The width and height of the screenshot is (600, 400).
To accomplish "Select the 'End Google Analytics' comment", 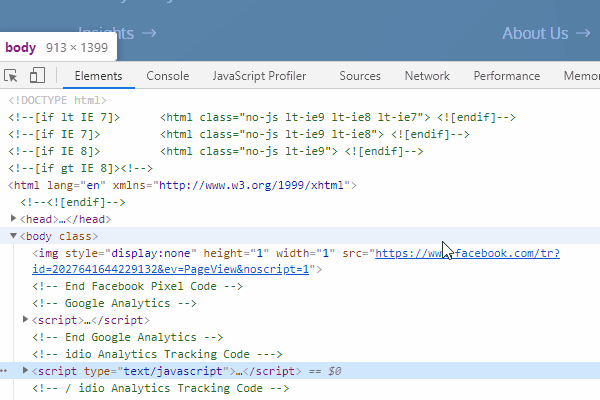I will (x=128, y=337).
